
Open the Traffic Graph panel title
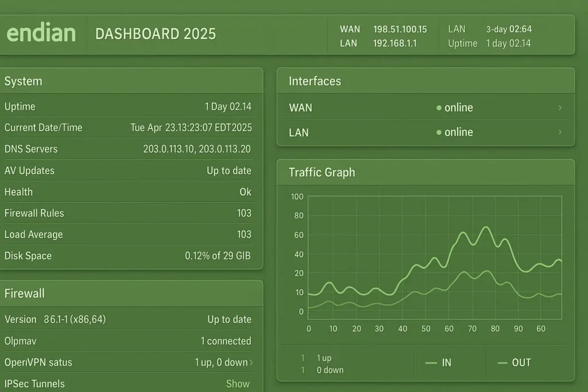[x=322, y=173]
